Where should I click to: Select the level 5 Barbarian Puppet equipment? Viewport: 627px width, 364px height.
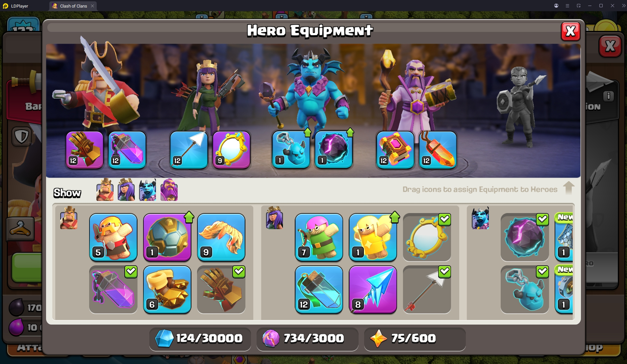coord(113,237)
